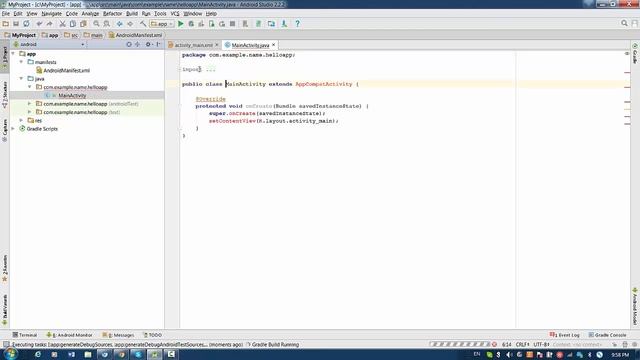Open the Android Monitor tool window
Screen dimensions: 640x360
tap(69, 335)
